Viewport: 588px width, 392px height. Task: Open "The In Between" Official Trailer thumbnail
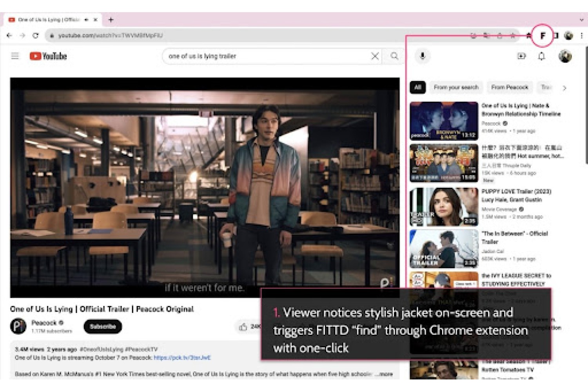(444, 249)
